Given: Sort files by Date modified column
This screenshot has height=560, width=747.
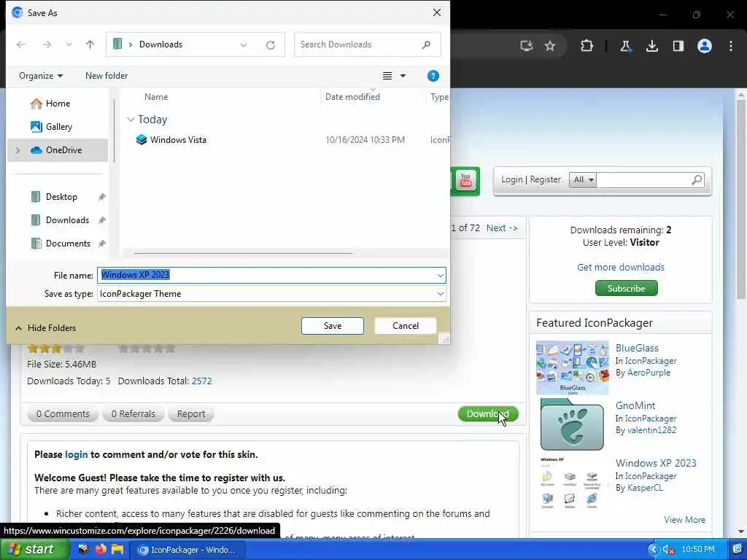Looking at the screenshot, I should (x=352, y=97).
